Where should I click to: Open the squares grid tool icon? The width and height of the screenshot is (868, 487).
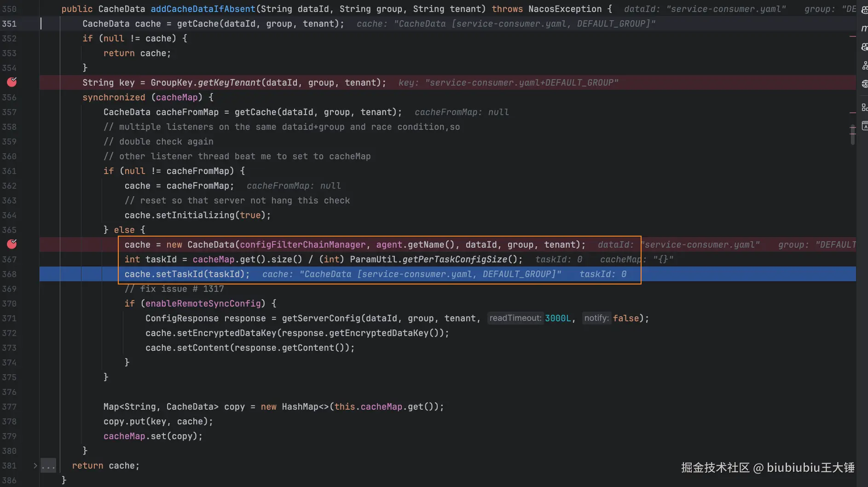[864, 107]
